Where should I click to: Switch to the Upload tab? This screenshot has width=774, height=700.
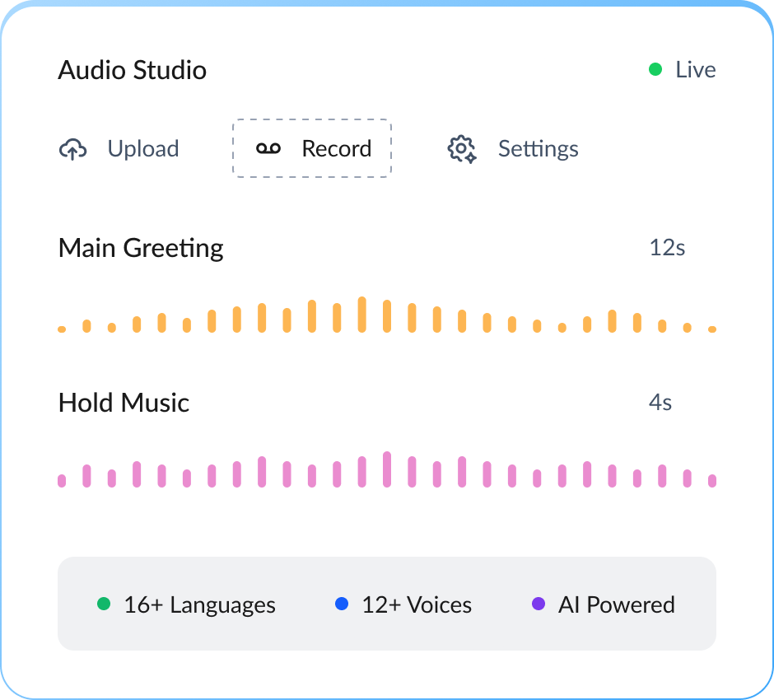coord(119,149)
